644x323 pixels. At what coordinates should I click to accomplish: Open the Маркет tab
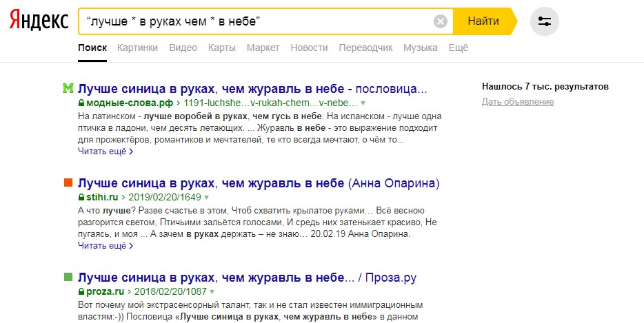pos(263,48)
